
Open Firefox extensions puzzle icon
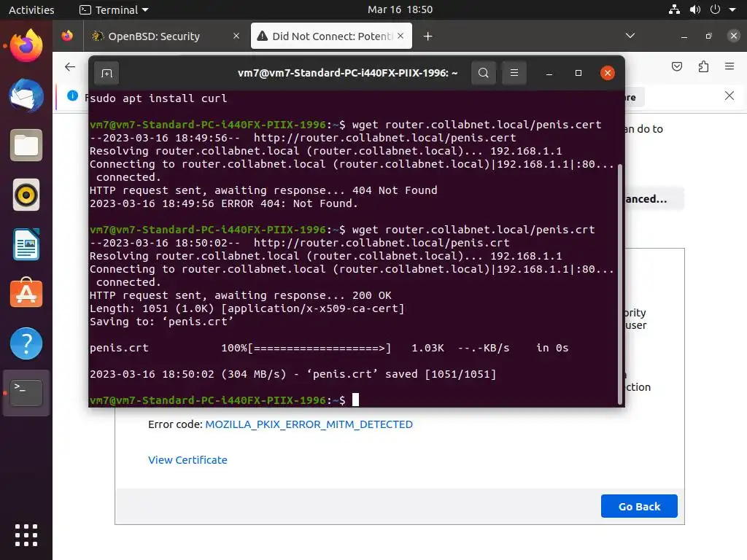coord(703,66)
